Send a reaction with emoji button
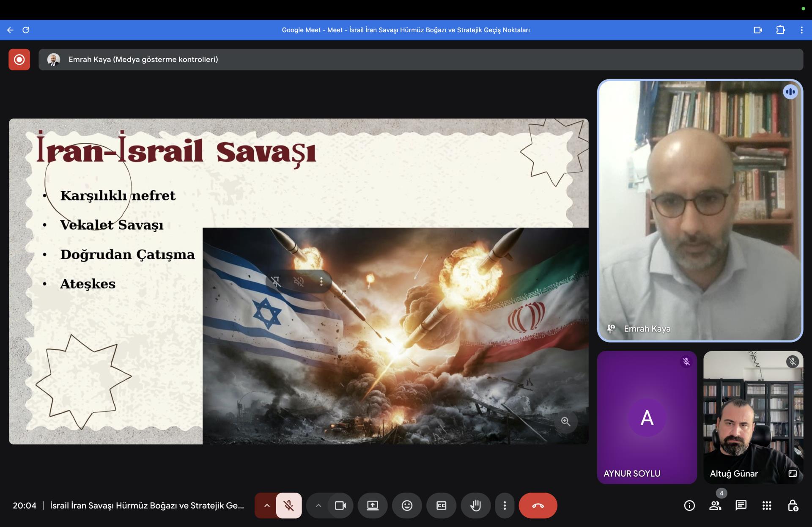This screenshot has width=812, height=527. click(407, 505)
